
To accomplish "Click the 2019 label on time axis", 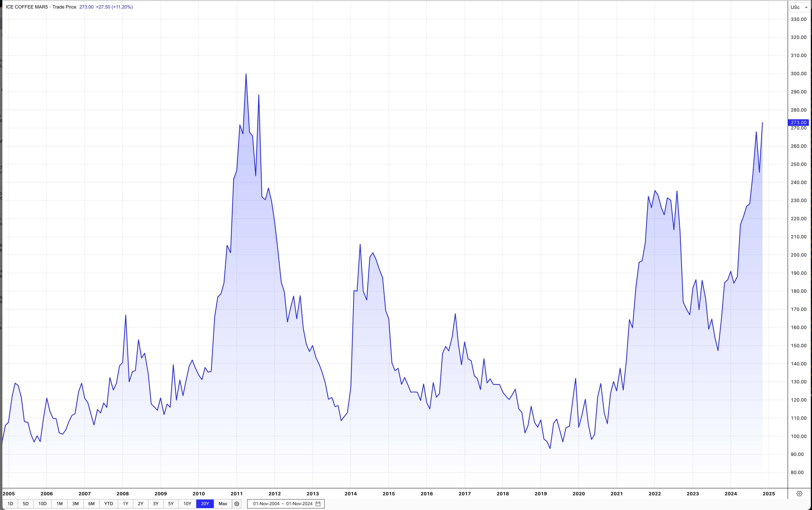I will pos(541,494).
